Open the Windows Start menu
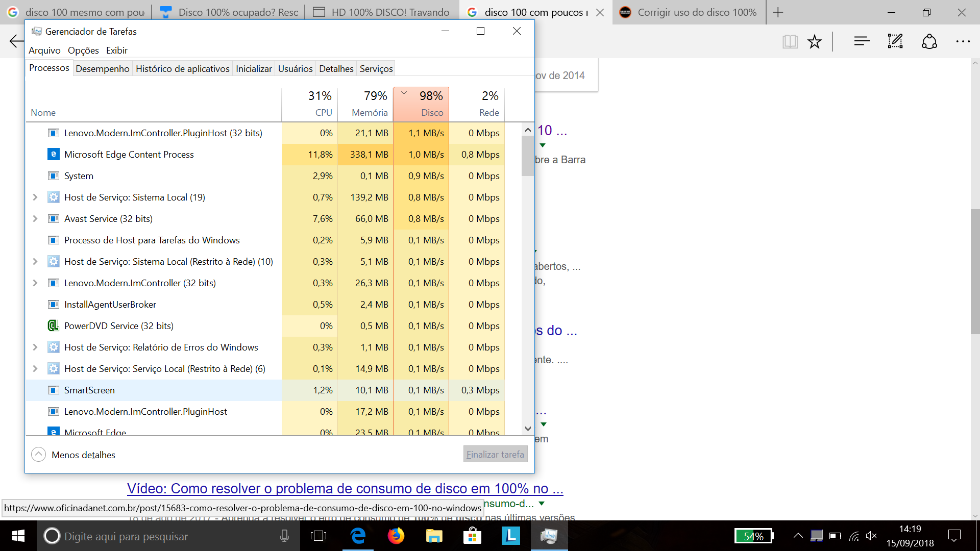 [18, 536]
